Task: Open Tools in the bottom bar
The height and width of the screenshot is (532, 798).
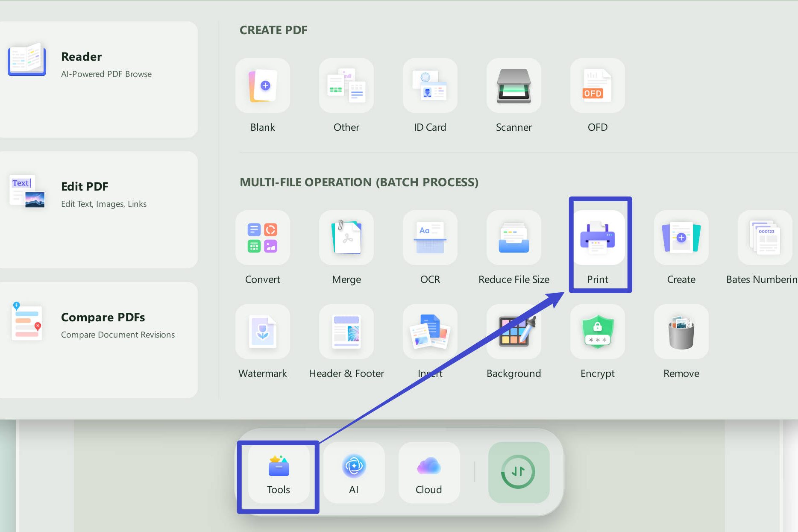Action: pos(279,473)
